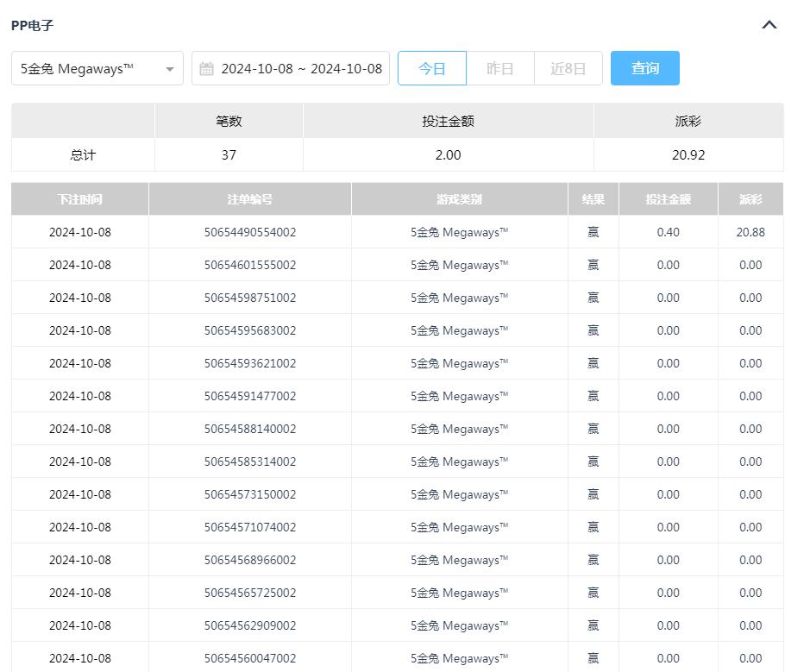This screenshot has width=810, height=672.
Task: Click the calendar icon in date picker
Action: [207, 68]
